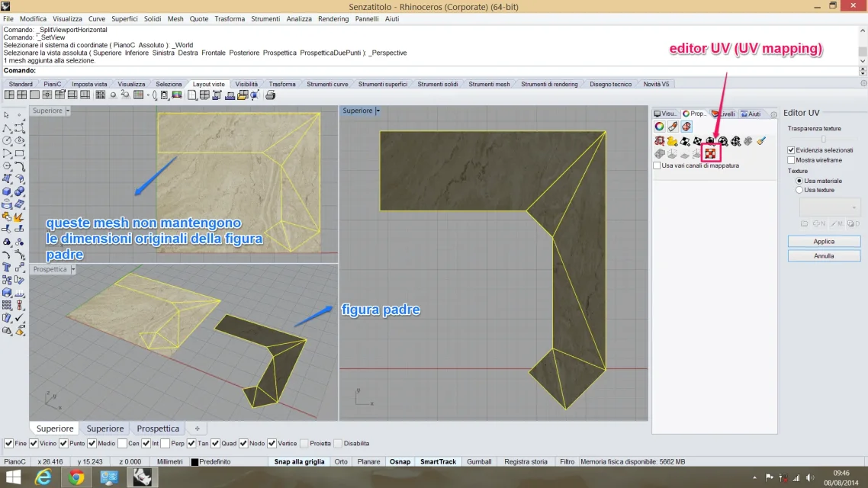The image size is (868, 488).
Task: Check Usa vari canali di mappatura
Action: (x=657, y=165)
